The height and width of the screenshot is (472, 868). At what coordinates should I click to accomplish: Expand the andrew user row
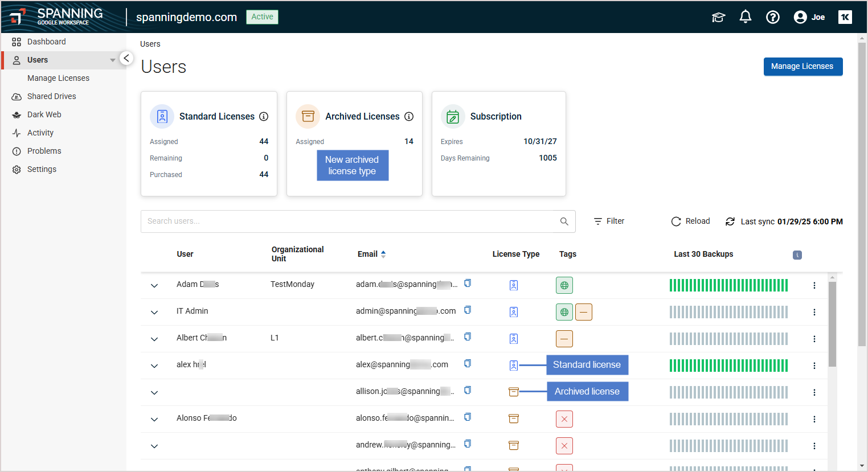pos(154,446)
